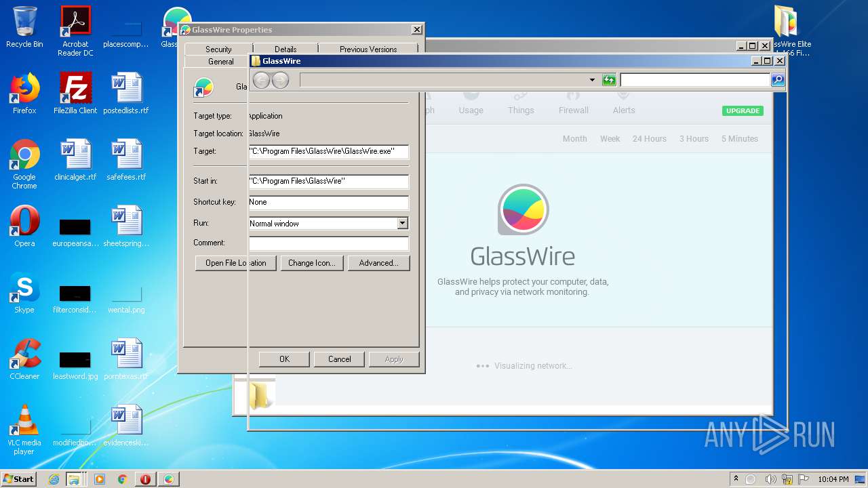Switch to the Security tab
Viewport: 868px width, 488px height.
point(218,49)
